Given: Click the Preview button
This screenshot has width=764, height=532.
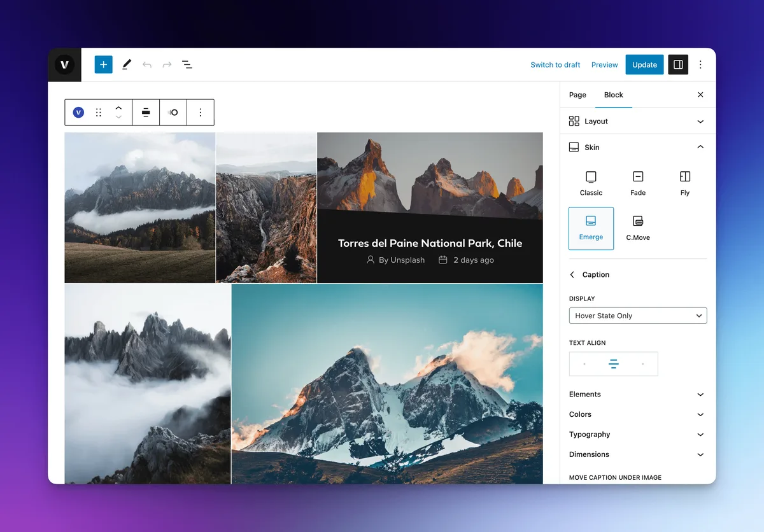Looking at the screenshot, I should (605, 65).
